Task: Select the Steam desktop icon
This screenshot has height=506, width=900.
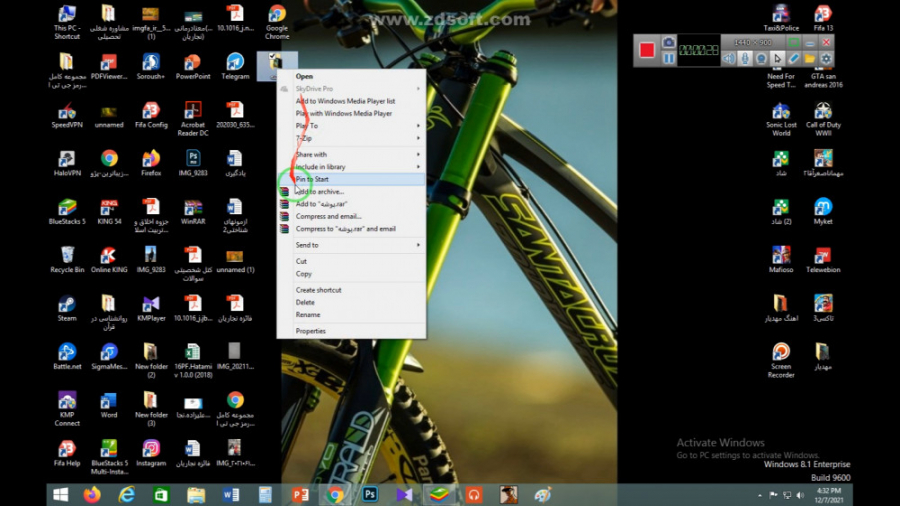Action: 67,308
